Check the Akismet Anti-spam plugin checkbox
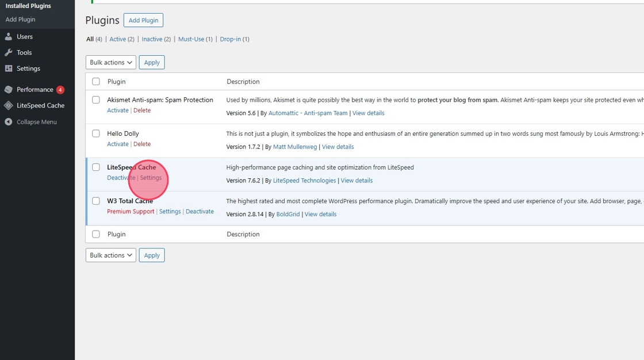The width and height of the screenshot is (644, 360). [96, 100]
